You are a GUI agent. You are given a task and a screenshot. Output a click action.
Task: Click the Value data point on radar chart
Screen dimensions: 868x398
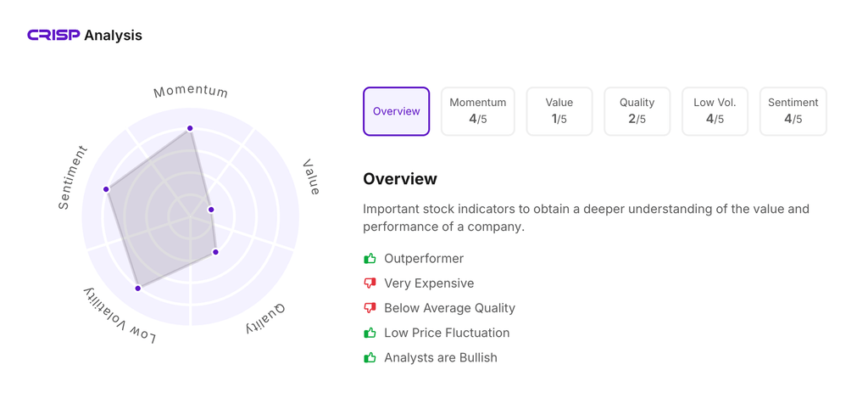211,210
